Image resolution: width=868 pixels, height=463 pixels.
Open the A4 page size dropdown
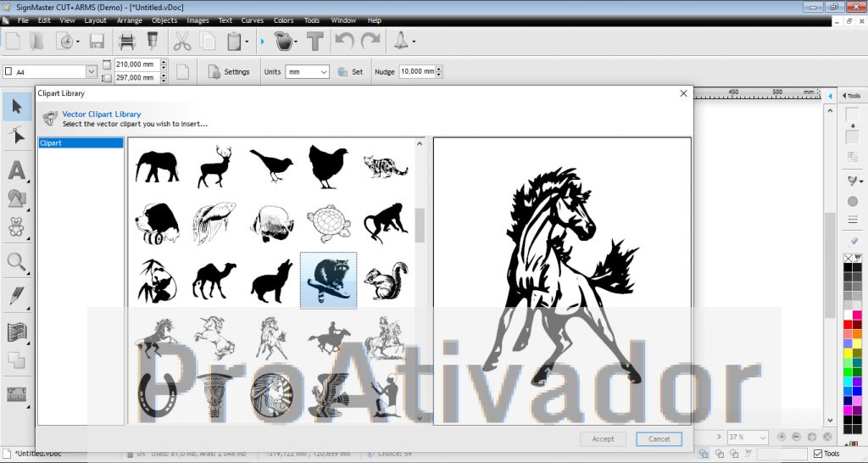point(92,71)
